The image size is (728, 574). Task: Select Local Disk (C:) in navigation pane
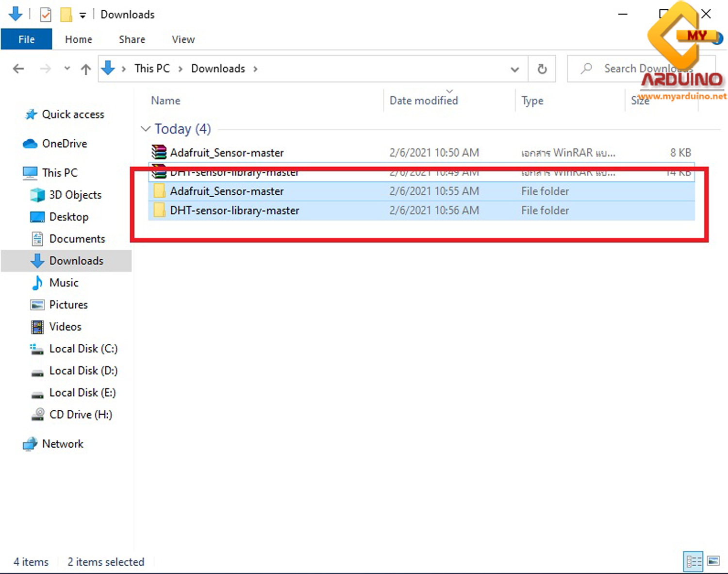pyautogui.click(x=83, y=349)
